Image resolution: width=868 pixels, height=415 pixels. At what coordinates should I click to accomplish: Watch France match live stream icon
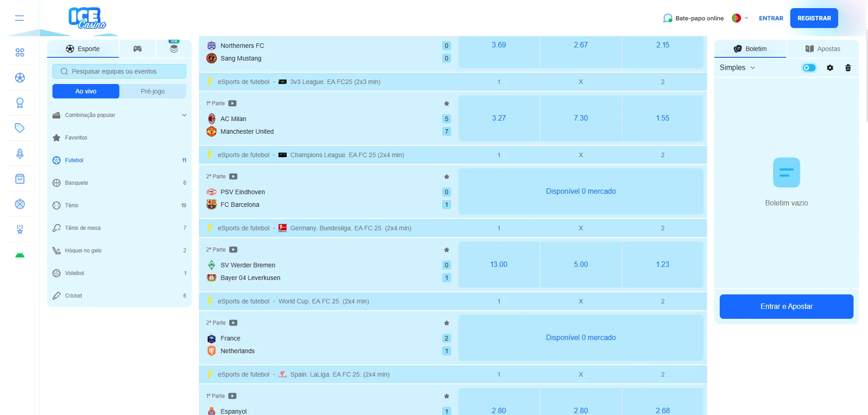tap(233, 323)
